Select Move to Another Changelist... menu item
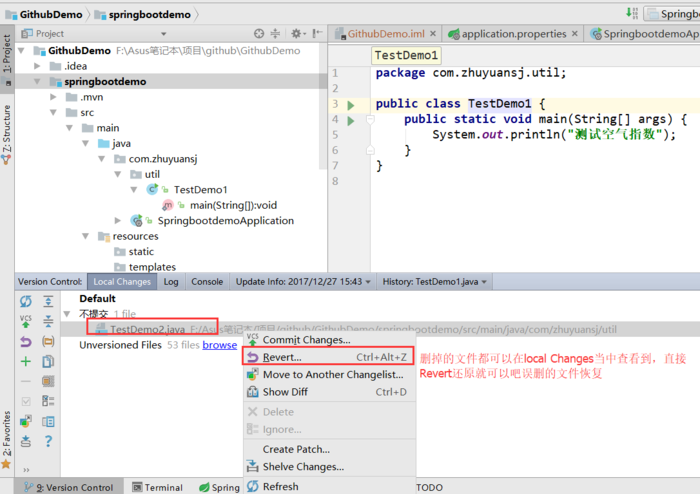The height and width of the screenshot is (494, 700). (329, 374)
